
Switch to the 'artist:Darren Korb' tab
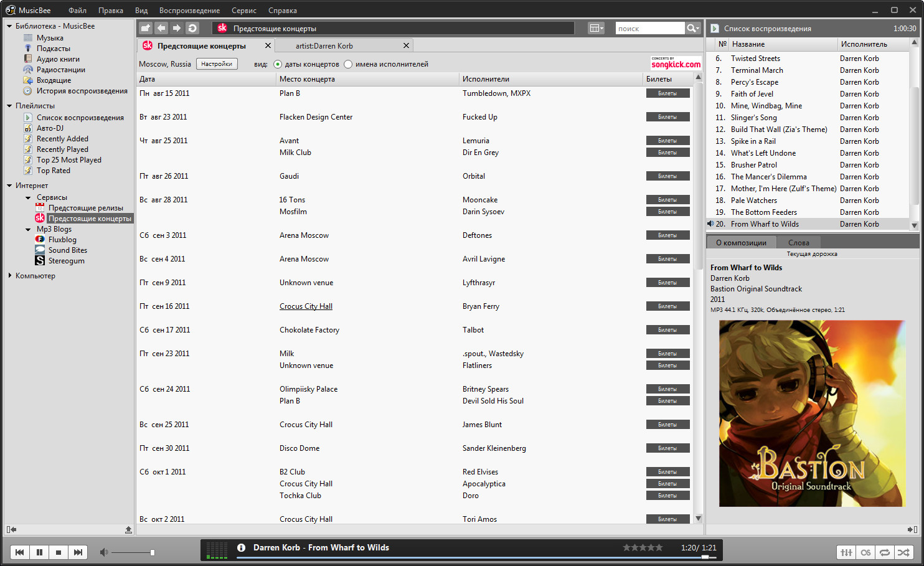coord(324,45)
